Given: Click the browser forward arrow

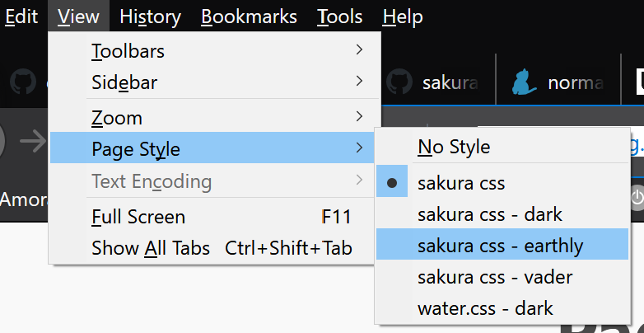Looking at the screenshot, I should pos(33,141).
